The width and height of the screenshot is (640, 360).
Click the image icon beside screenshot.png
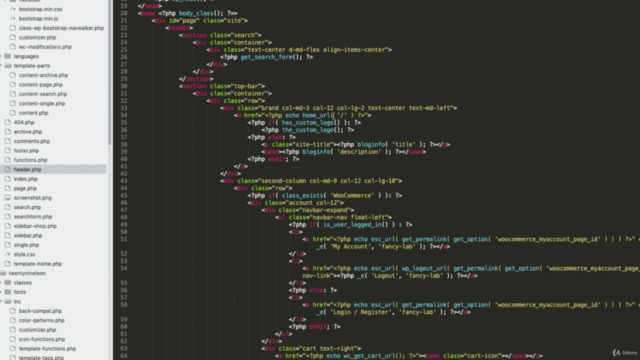tap(7, 198)
